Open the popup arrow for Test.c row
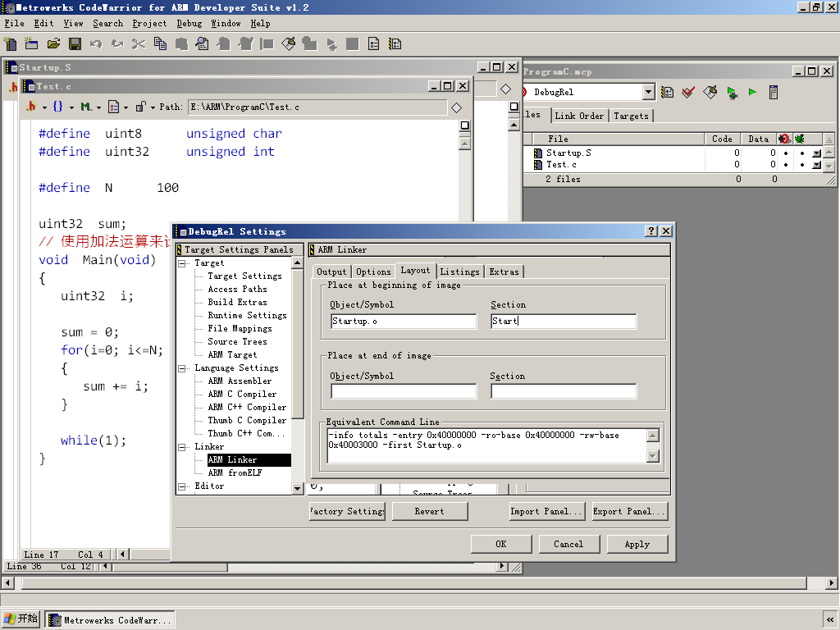 (816, 165)
